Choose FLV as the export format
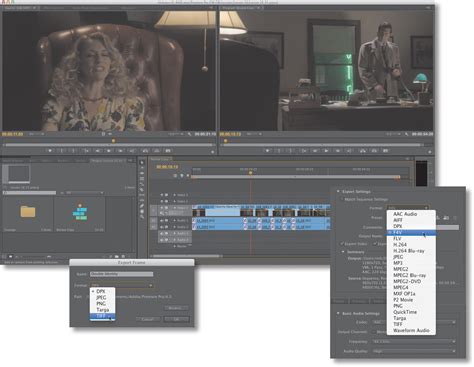Image resolution: width=474 pixels, height=367 pixels. pos(411,239)
